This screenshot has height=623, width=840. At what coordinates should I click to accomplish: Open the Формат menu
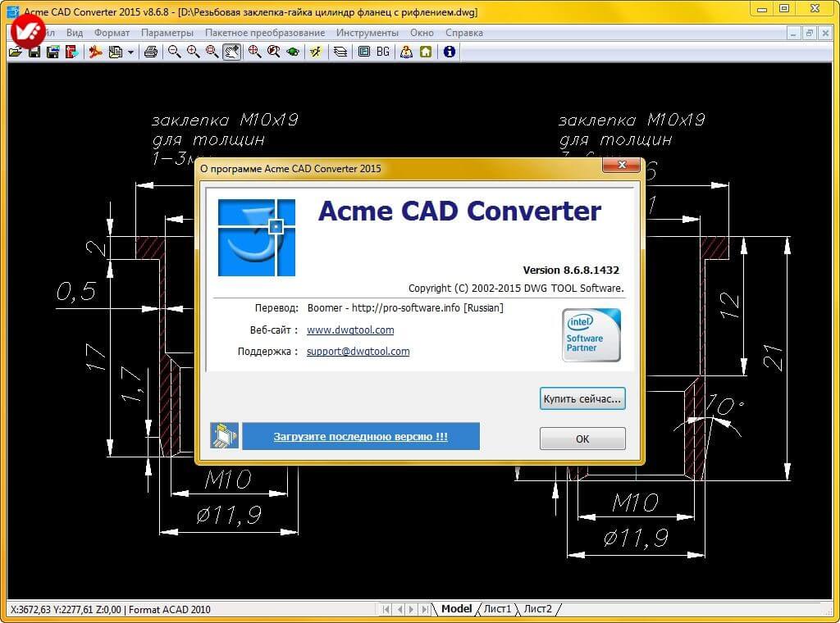[x=112, y=33]
